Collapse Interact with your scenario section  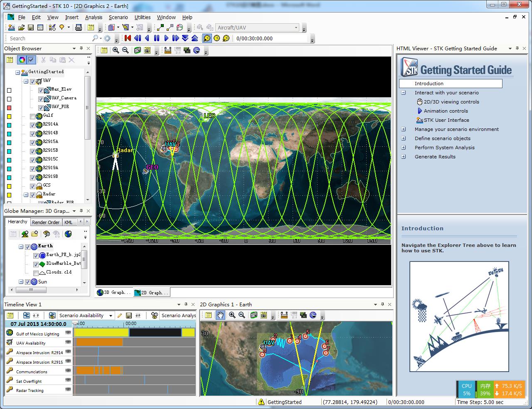403,93
